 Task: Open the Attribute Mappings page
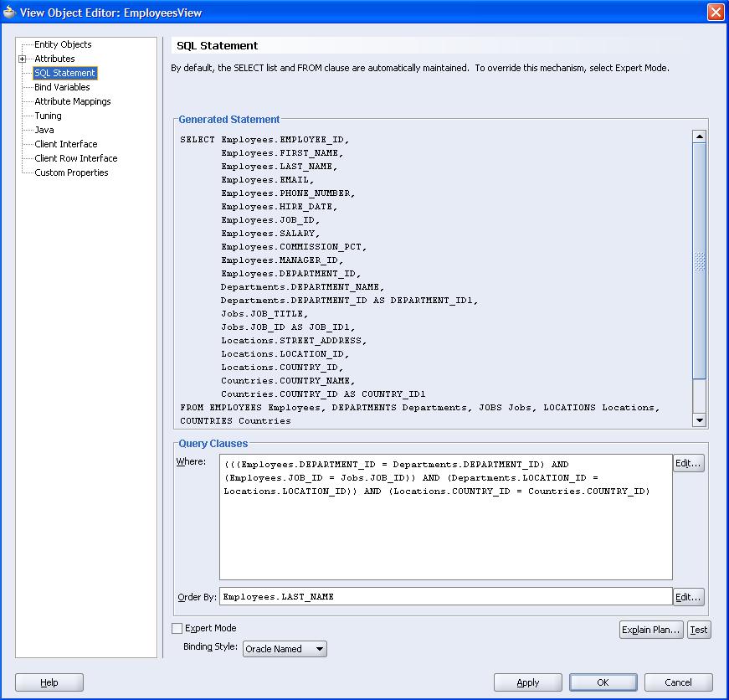[x=72, y=101]
